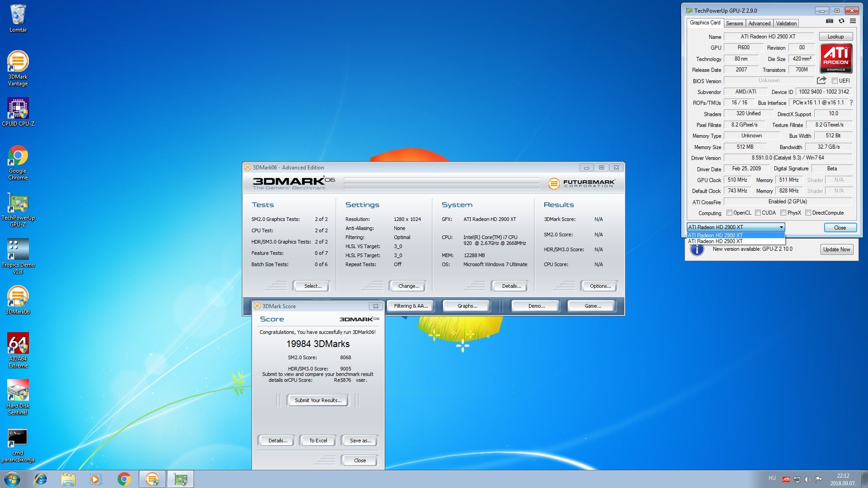The width and height of the screenshot is (868, 488).
Task: Open Hard Disk Sentinel desktop shortcut
Action: click(x=18, y=398)
